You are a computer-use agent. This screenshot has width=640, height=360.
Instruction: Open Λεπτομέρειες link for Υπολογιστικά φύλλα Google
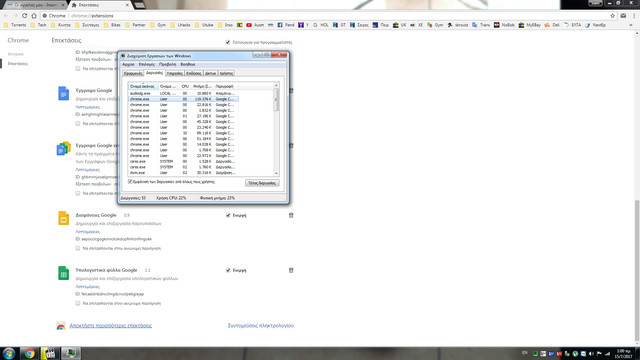point(87,287)
